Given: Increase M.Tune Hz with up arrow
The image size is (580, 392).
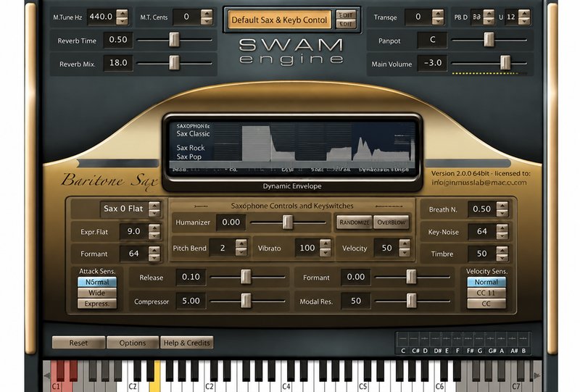Looking at the screenshot, I should [122, 13].
